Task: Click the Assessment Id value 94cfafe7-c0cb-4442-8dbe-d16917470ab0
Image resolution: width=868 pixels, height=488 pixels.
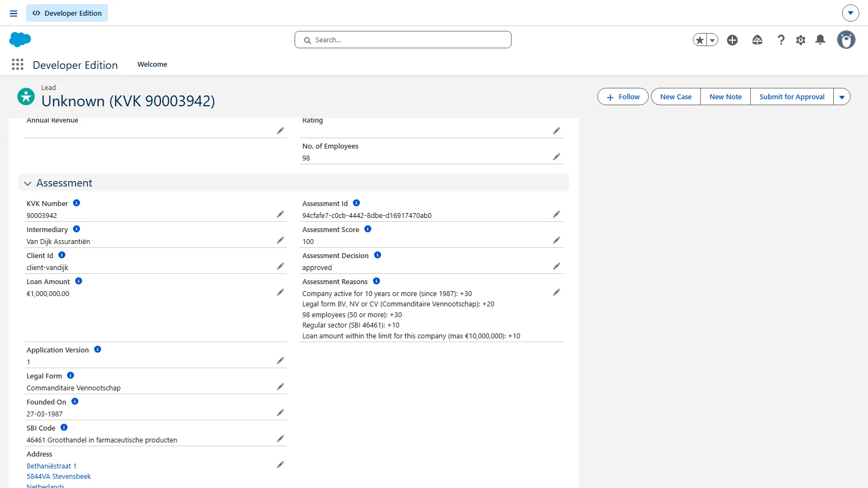Action: [367, 216]
